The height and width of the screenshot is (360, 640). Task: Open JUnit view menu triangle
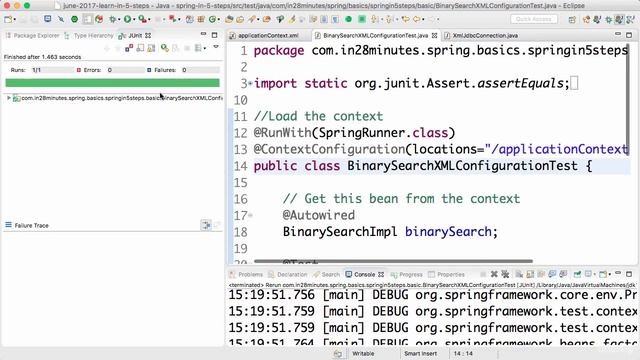tap(216, 47)
